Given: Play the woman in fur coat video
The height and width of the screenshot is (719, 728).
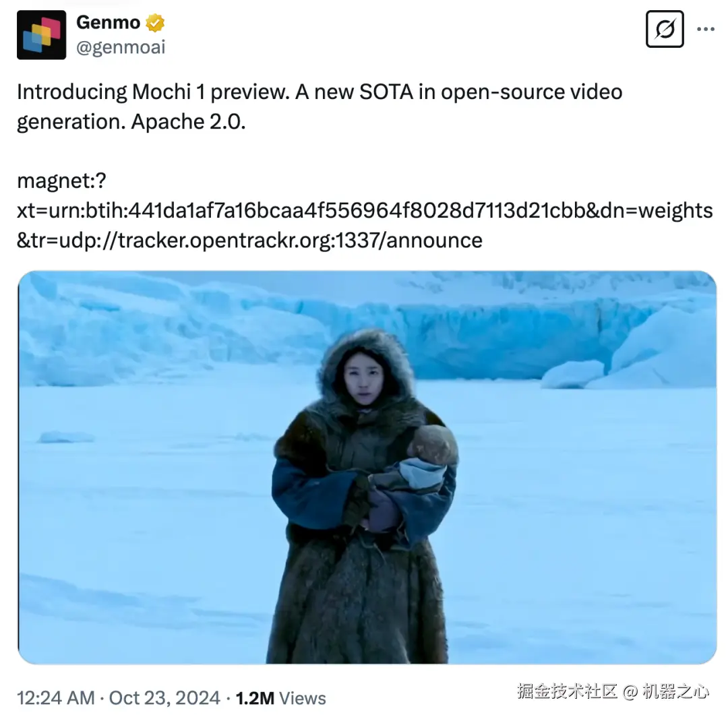Looking at the screenshot, I should pos(367,468).
